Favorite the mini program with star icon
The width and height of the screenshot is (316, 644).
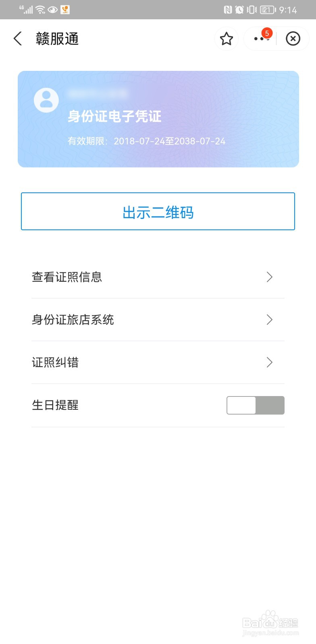(227, 39)
